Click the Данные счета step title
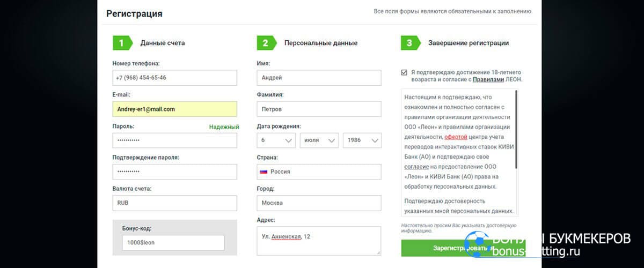 (163, 43)
